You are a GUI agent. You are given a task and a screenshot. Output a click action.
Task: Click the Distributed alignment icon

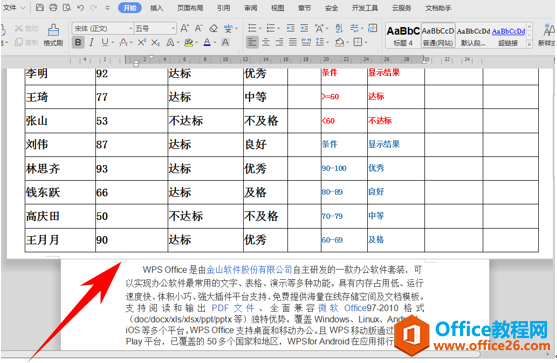306,43
